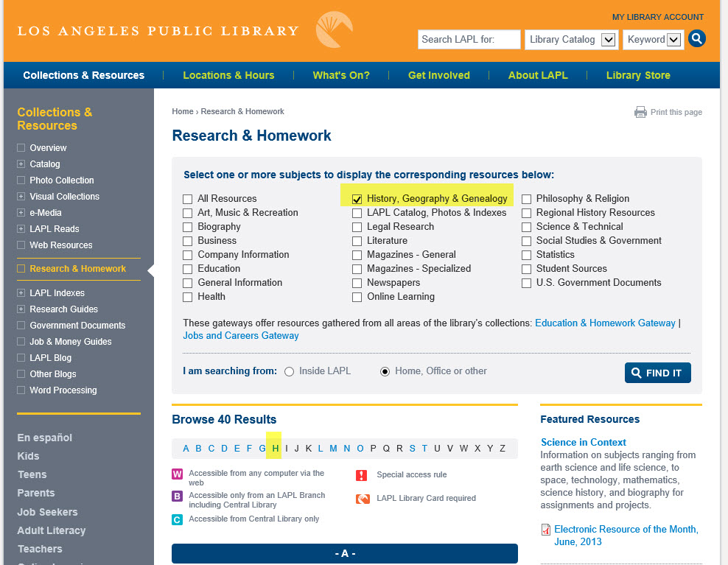The width and height of the screenshot is (728, 565).
Task: Expand the LAPL Indexes sidebar item
Action: tap(21, 293)
